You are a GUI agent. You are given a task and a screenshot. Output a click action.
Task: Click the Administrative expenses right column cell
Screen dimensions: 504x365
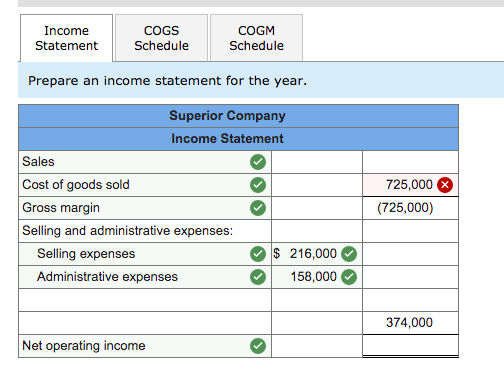410,277
